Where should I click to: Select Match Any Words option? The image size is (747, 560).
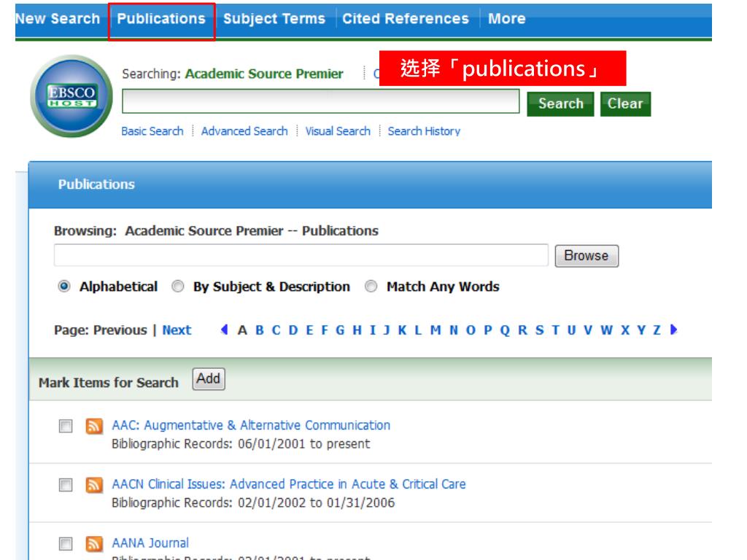[371, 286]
